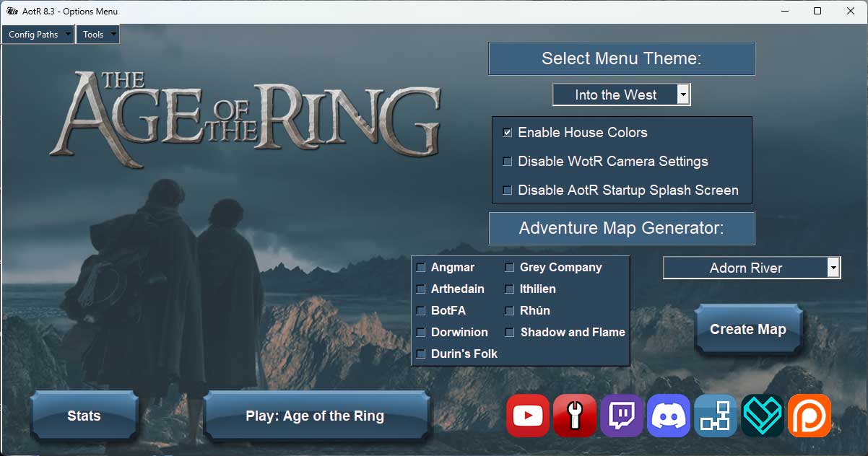Viewport: 868px width, 456px height.
Task: Click the Create Map button
Action: pyautogui.click(x=748, y=330)
